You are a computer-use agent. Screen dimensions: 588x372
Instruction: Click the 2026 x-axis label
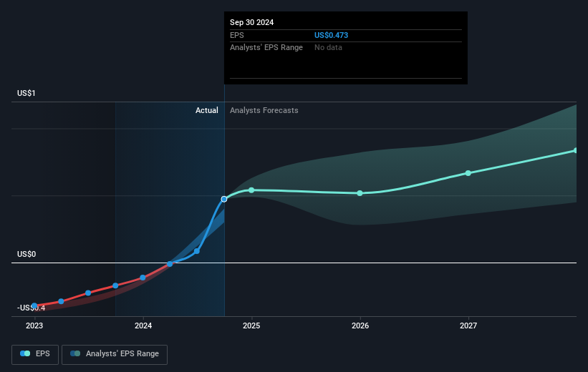pyautogui.click(x=360, y=325)
